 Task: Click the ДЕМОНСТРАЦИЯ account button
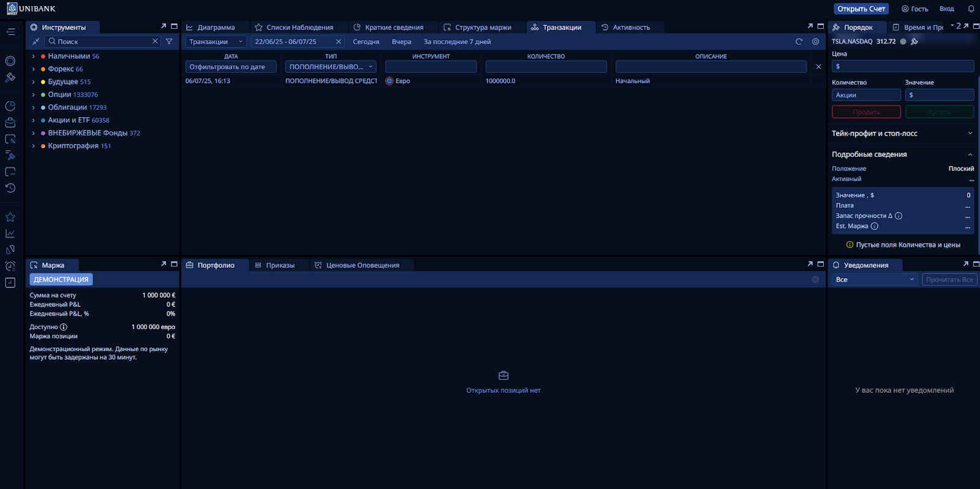click(61, 279)
